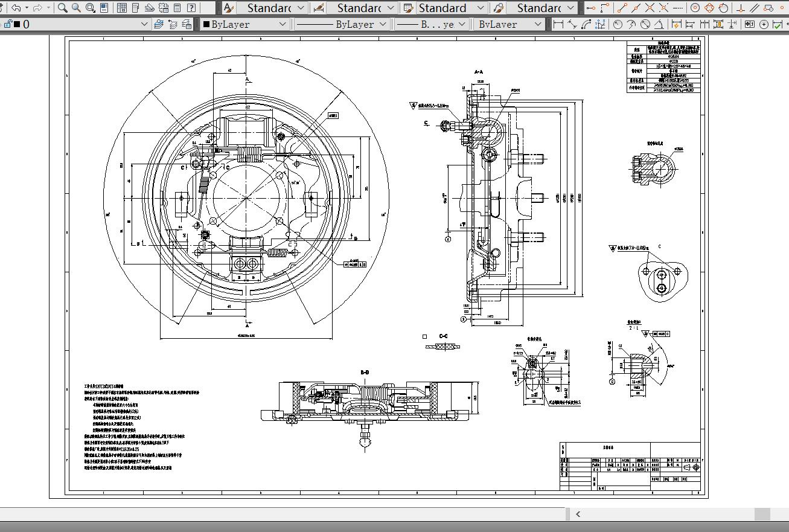
Task: Open the zoom flyout magnifier with small arrow
Action: [91, 8]
